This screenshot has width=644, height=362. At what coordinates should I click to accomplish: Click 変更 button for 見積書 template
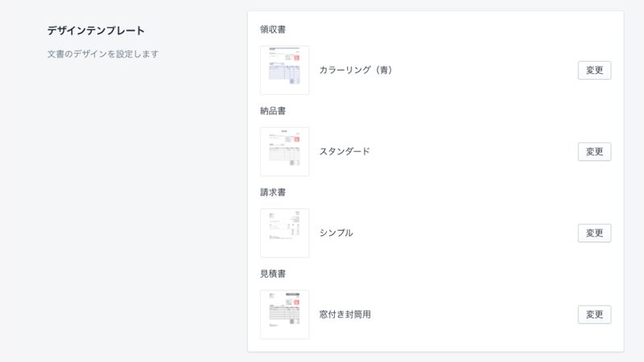pyautogui.click(x=594, y=315)
